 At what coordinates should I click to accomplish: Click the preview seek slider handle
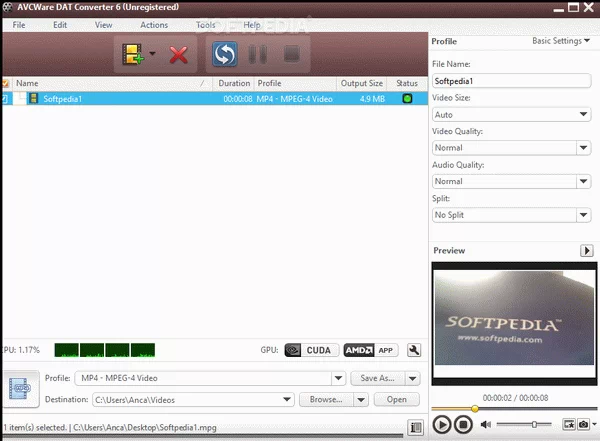click(474, 408)
